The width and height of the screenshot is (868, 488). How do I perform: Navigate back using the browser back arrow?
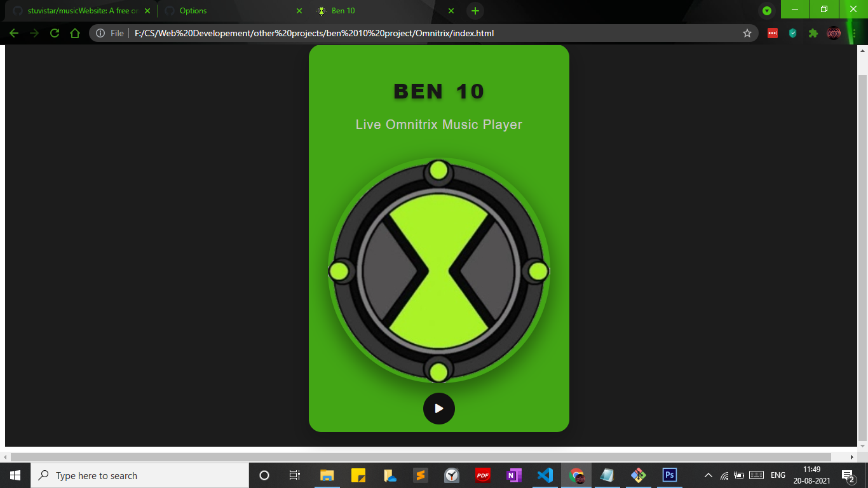(13, 33)
